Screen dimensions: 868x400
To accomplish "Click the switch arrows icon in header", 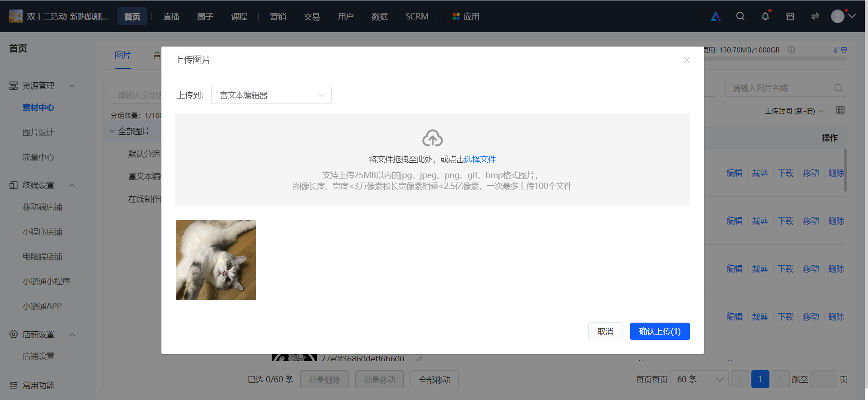I will [815, 16].
